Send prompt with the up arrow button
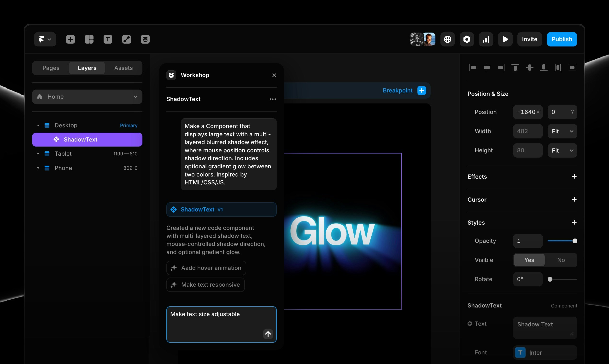Viewport: 609px width, 364px height. 268,334
